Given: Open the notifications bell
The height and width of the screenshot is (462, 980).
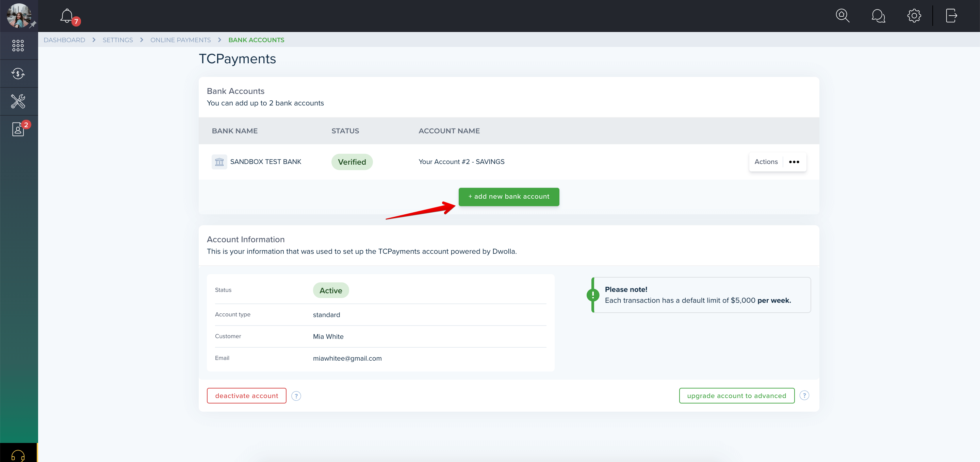Looking at the screenshot, I should [x=67, y=16].
